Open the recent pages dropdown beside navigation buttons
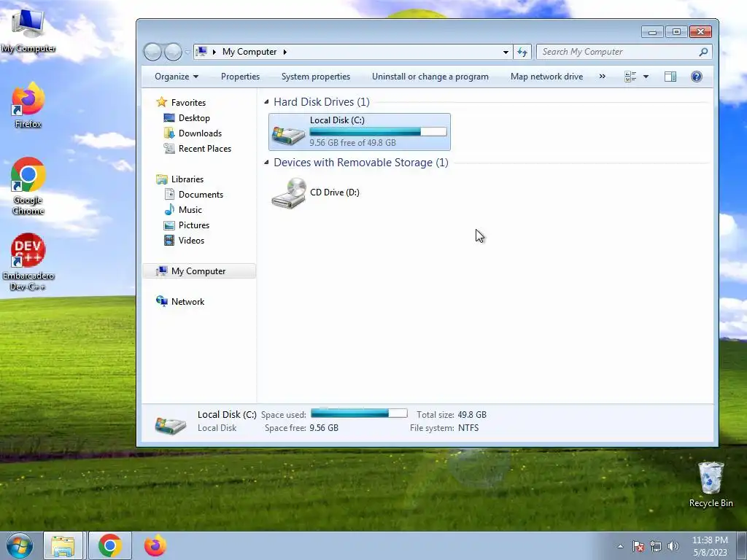The height and width of the screenshot is (560, 747). point(187,52)
